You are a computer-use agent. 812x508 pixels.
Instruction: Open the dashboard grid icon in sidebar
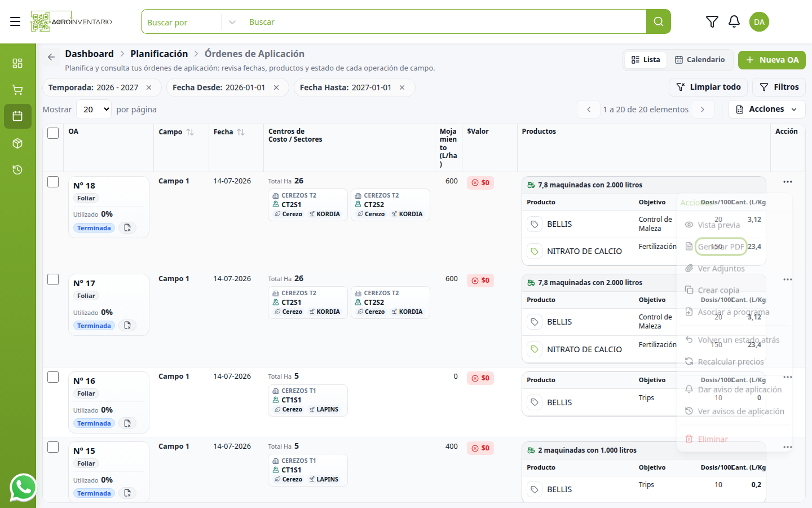[x=17, y=63]
